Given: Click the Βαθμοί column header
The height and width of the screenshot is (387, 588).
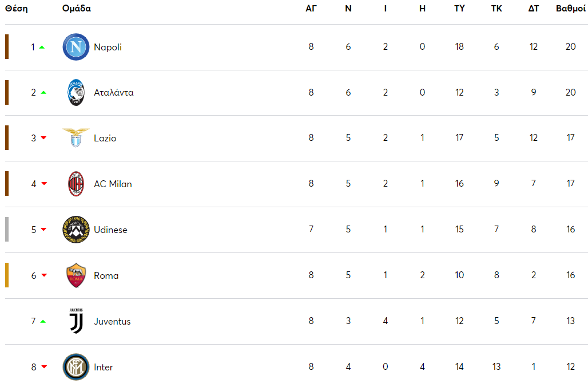Looking at the screenshot, I should (570, 9).
